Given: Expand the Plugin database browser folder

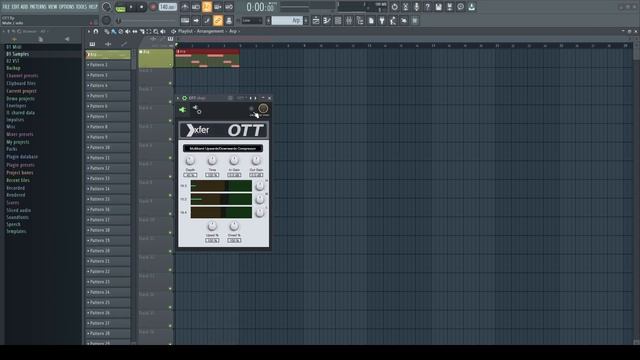Looking at the screenshot, I should pos(22,157).
